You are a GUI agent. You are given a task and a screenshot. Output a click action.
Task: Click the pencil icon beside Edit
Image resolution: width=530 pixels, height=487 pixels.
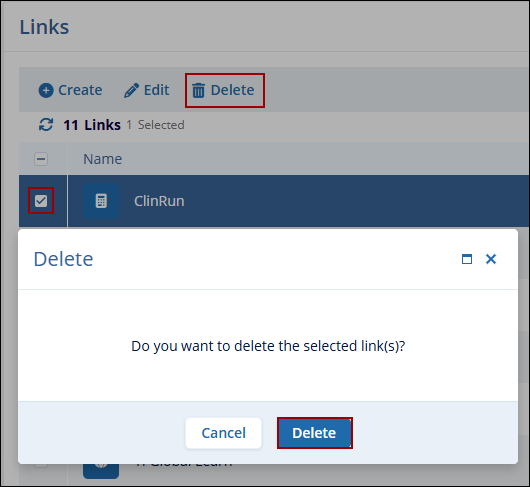tap(131, 90)
